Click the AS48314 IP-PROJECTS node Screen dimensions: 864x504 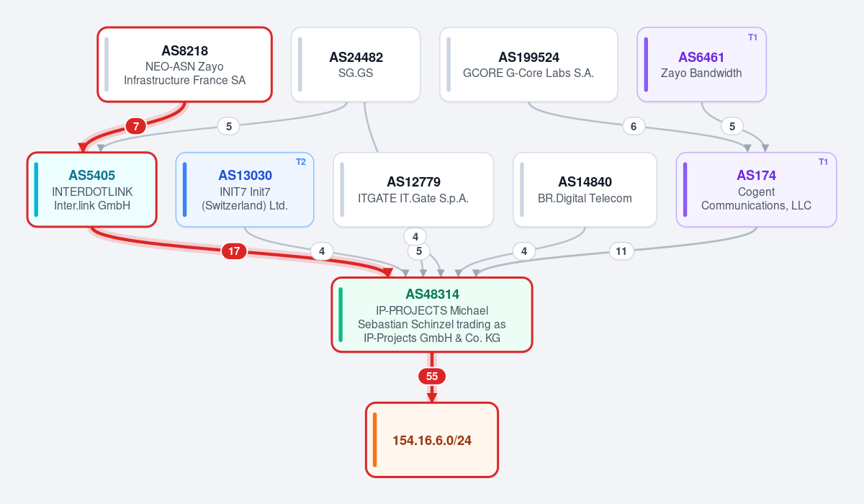pyautogui.click(x=432, y=315)
